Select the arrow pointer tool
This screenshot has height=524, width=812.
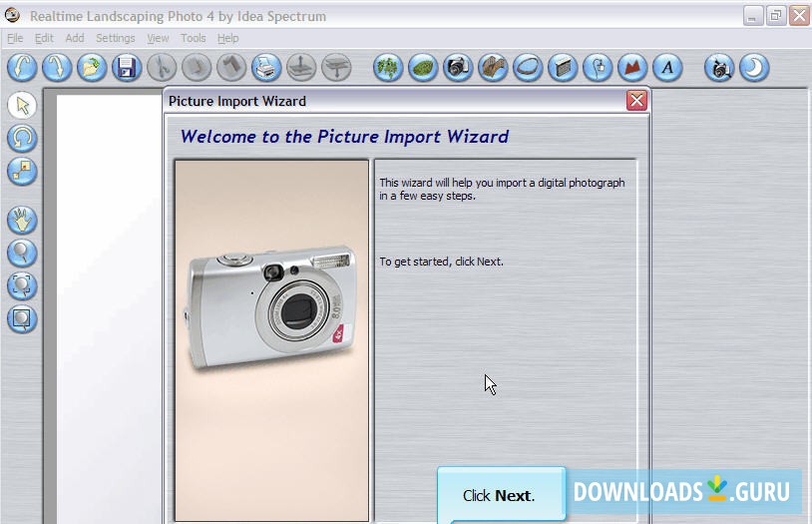(22, 105)
